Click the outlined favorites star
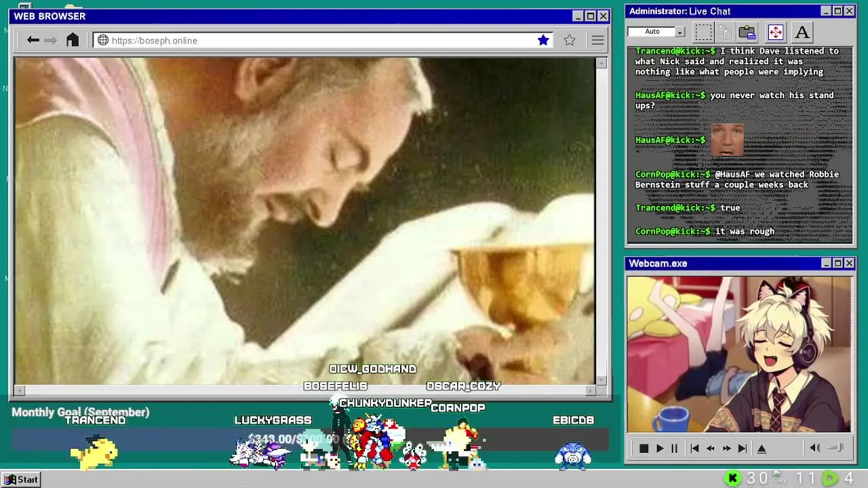Image resolution: width=868 pixels, height=488 pixels. tap(570, 40)
